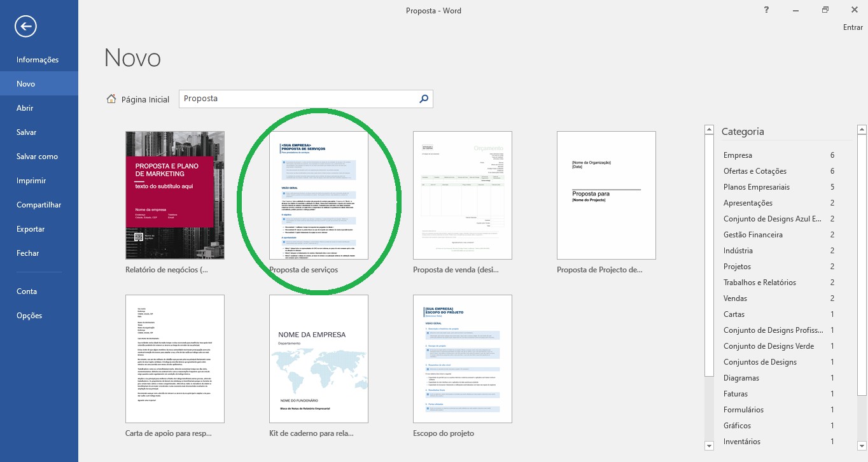The width and height of the screenshot is (868, 462).
Task: Click Fechar in the sidebar
Action: (39, 253)
